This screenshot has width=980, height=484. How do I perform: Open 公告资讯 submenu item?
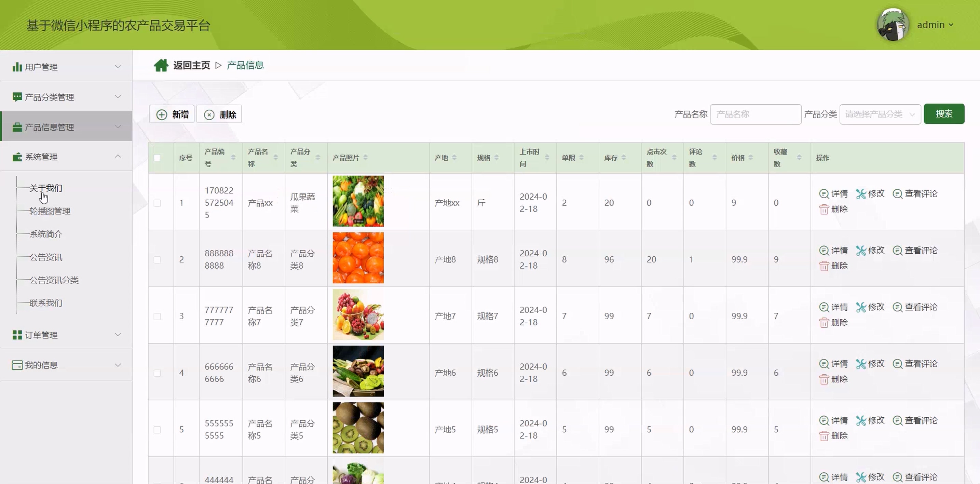tap(46, 257)
